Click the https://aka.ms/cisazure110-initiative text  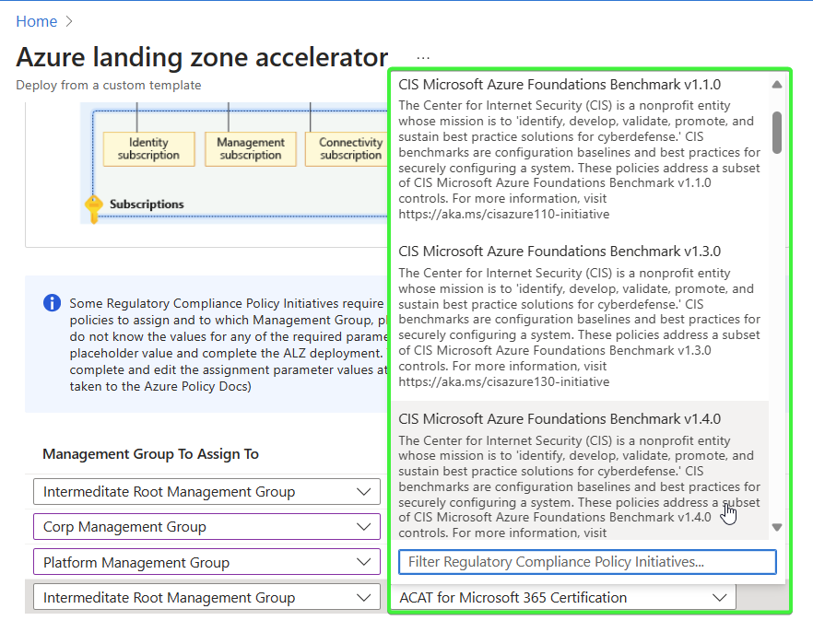pos(504,214)
